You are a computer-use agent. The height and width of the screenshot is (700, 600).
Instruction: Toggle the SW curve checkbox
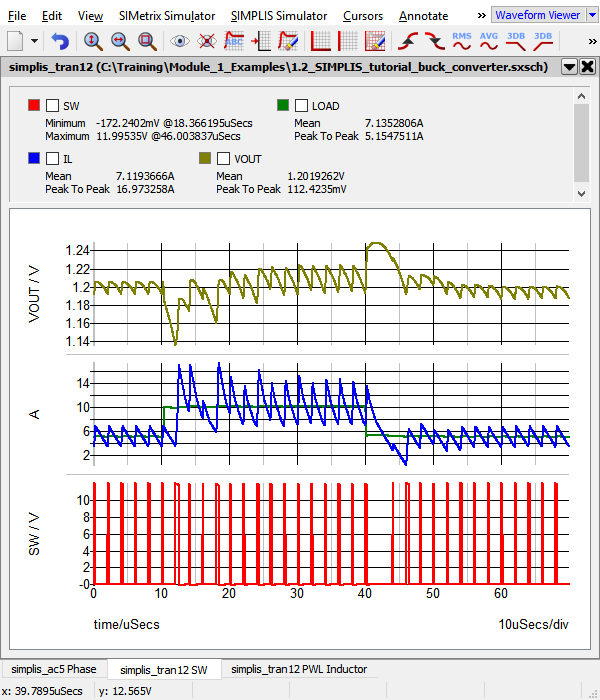point(52,106)
